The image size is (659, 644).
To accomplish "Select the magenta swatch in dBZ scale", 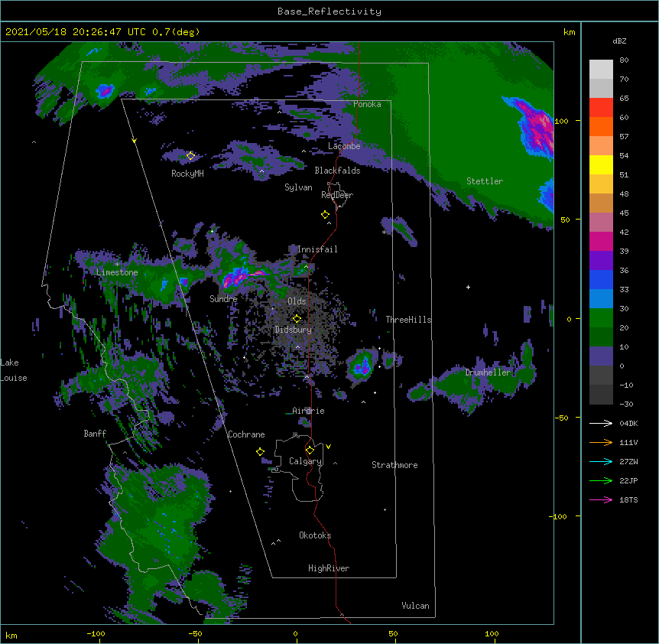I will click(x=601, y=241).
